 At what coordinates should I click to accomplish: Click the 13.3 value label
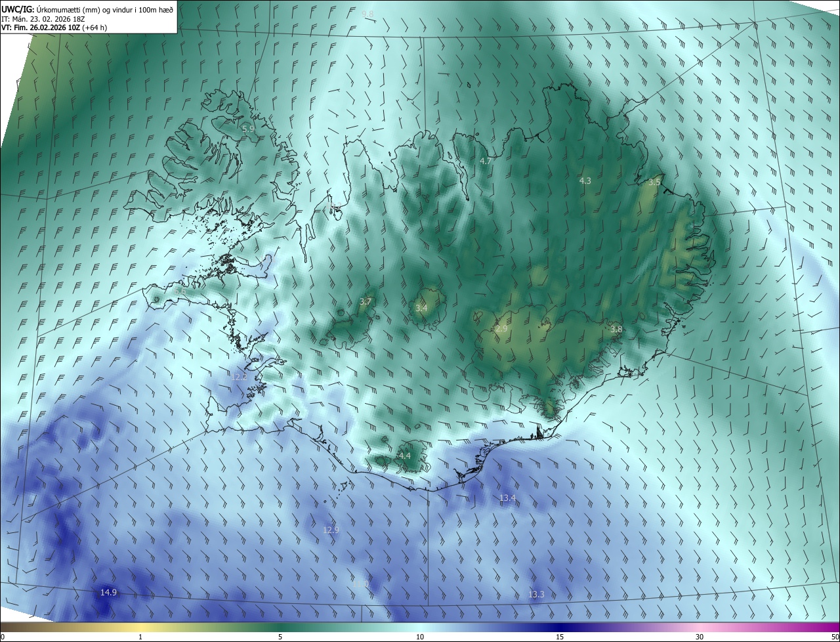tap(536, 594)
